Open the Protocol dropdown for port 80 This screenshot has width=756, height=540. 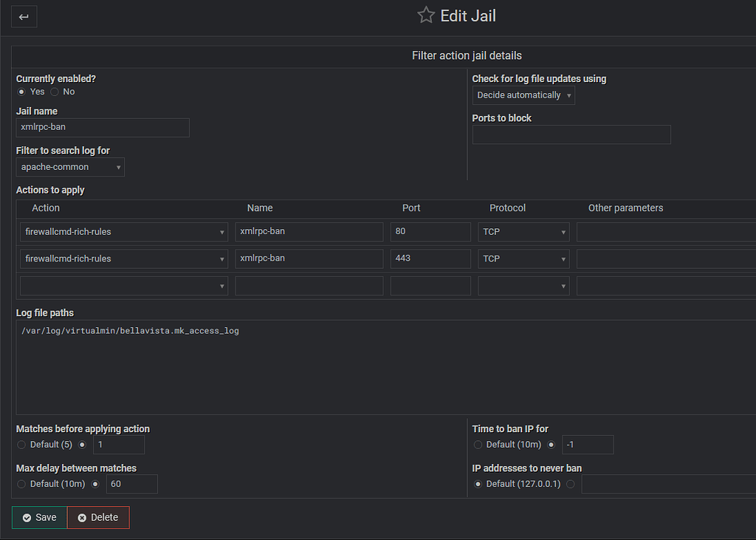tap(523, 232)
